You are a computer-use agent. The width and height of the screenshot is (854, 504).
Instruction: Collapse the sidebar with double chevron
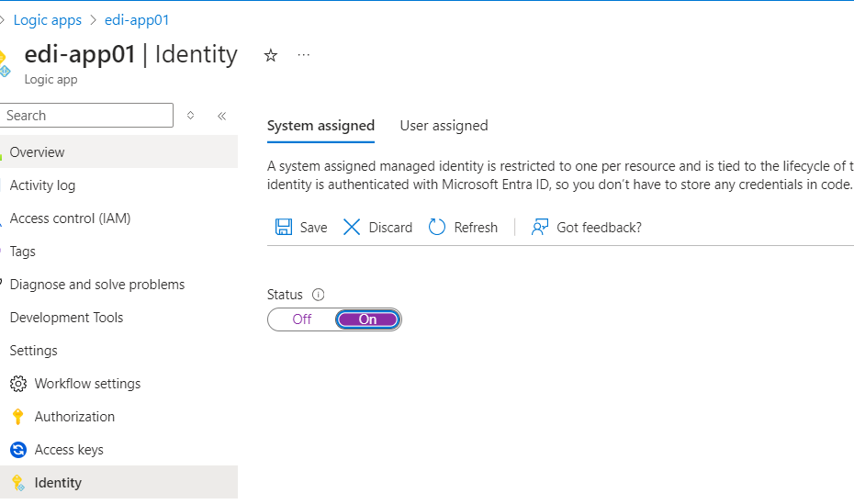point(221,116)
